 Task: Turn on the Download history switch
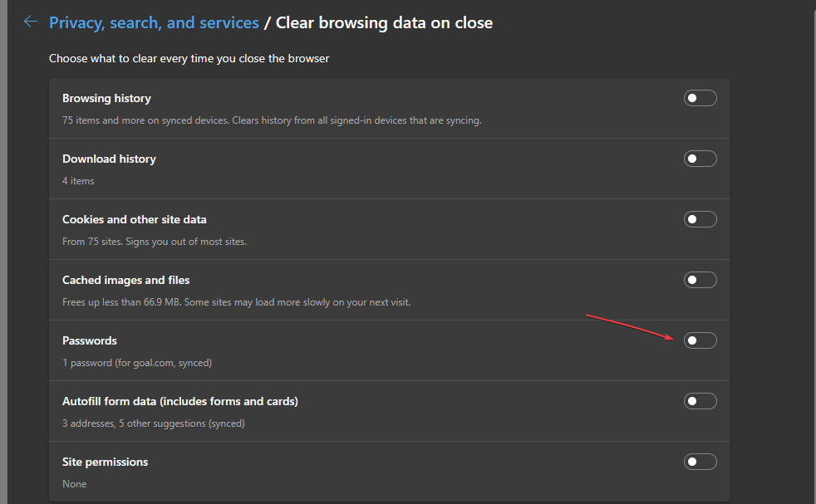click(x=700, y=159)
